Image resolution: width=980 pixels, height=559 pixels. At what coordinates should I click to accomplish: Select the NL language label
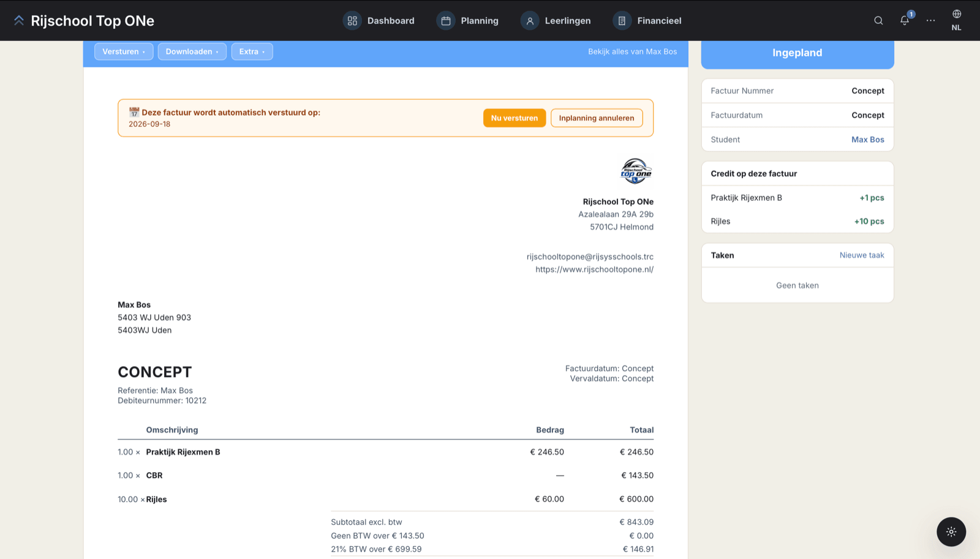click(x=957, y=28)
